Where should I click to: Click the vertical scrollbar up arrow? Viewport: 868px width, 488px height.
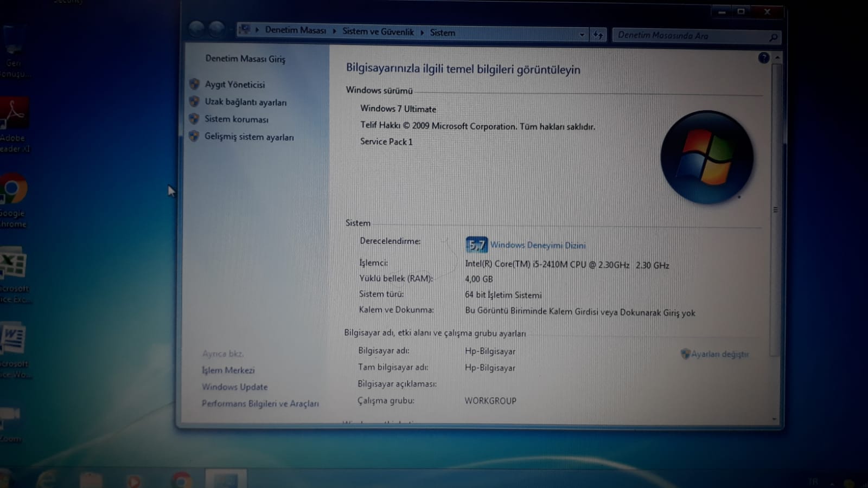777,57
